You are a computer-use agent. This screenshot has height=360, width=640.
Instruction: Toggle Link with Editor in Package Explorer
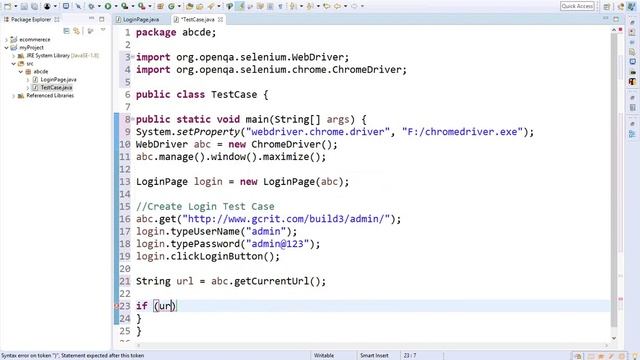76,31
